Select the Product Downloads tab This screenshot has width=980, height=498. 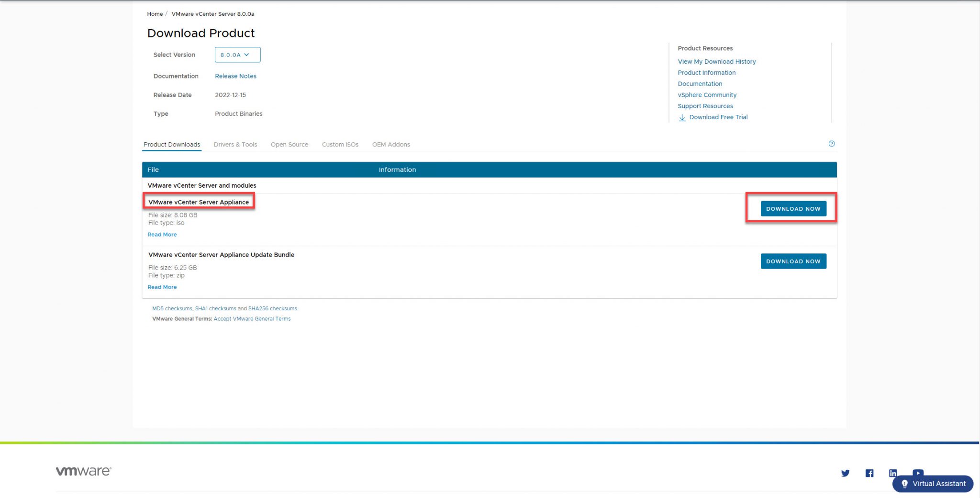(171, 144)
